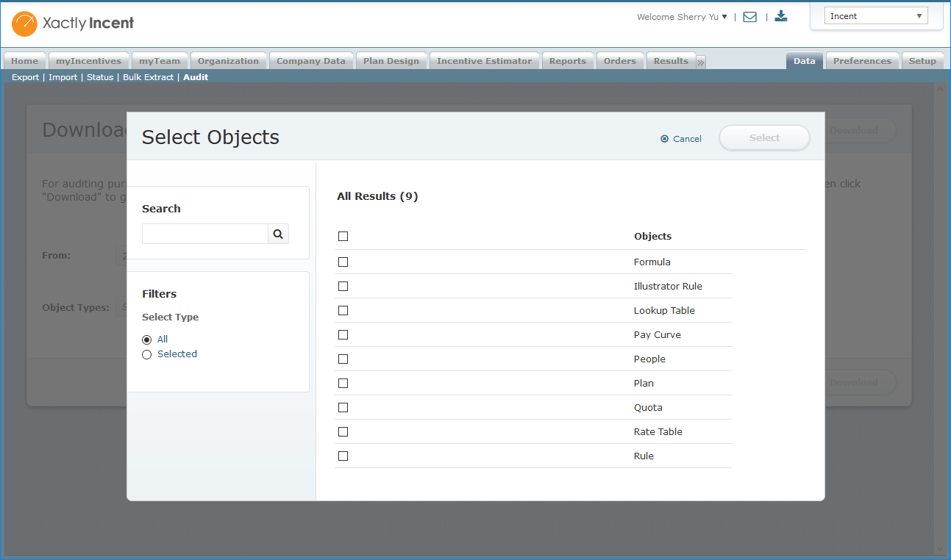Image resolution: width=951 pixels, height=560 pixels.
Task: Expand the Welcome Sherry Yu user menu
Action: click(682, 17)
